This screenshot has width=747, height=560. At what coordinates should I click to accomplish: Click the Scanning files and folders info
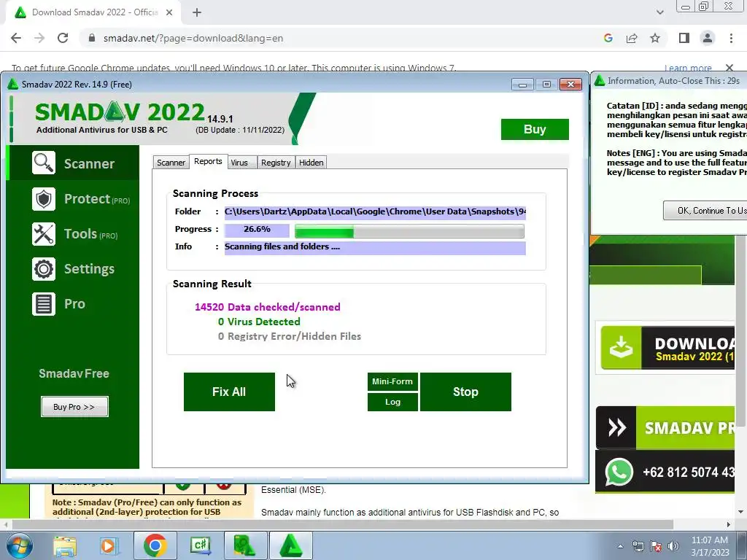click(x=375, y=248)
